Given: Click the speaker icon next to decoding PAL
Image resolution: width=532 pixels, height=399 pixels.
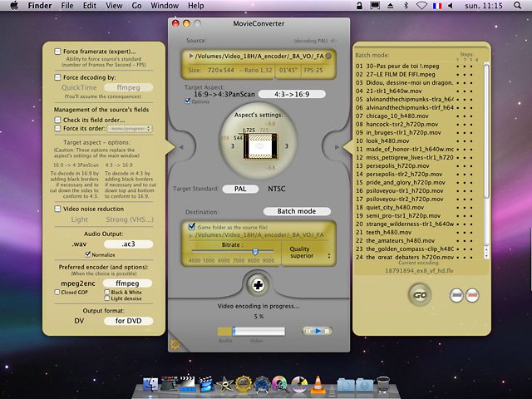Looking at the screenshot, I should [x=333, y=41].
